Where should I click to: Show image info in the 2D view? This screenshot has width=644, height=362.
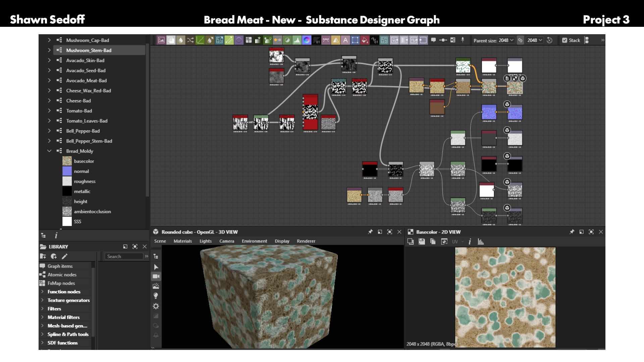pos(470,241)
